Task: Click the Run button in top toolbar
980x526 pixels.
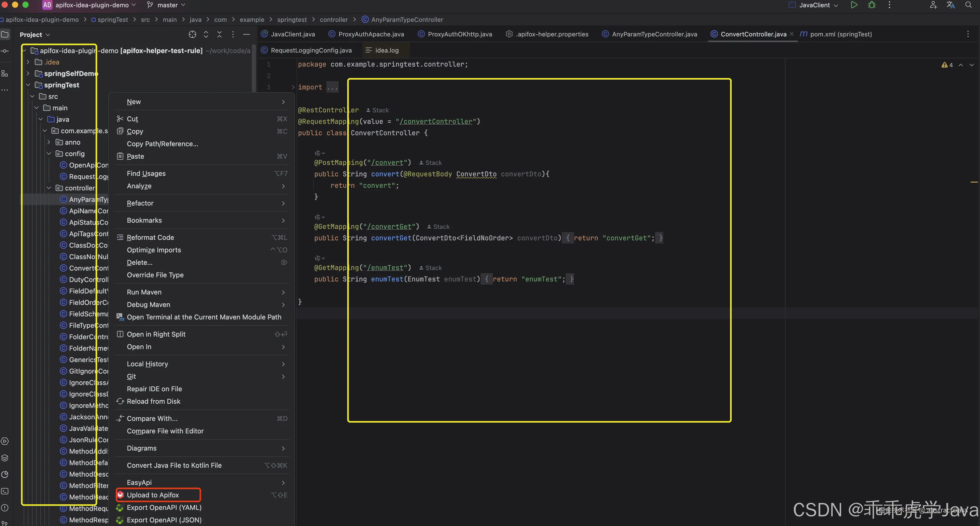Action: (x=854, y=5)
